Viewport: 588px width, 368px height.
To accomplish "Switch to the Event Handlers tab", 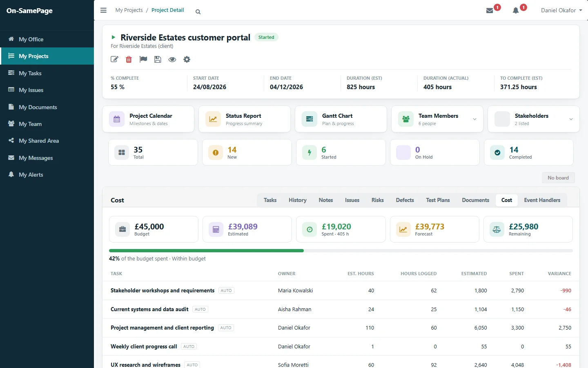I will [x=542, y=200].
